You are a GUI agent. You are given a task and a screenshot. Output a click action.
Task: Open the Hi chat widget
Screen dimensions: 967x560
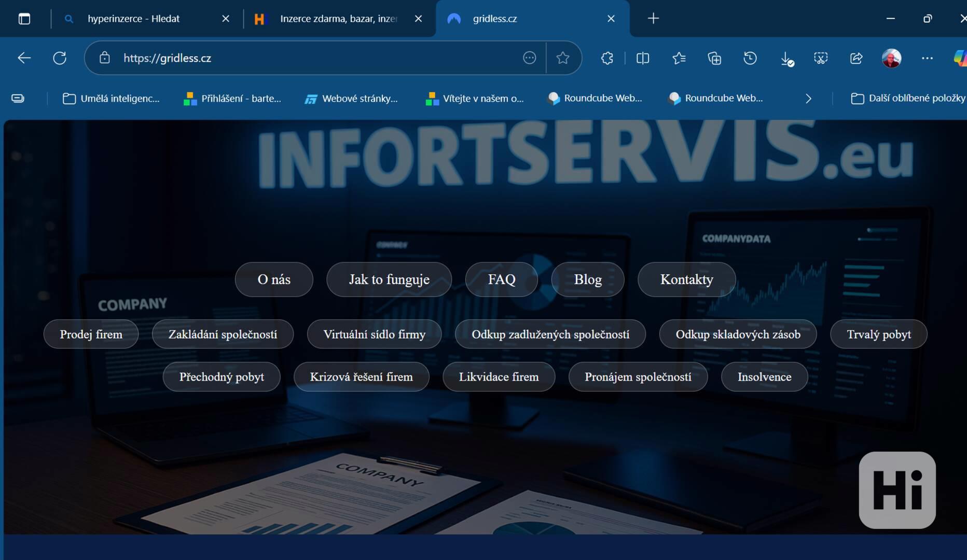[x=897, y=490]
